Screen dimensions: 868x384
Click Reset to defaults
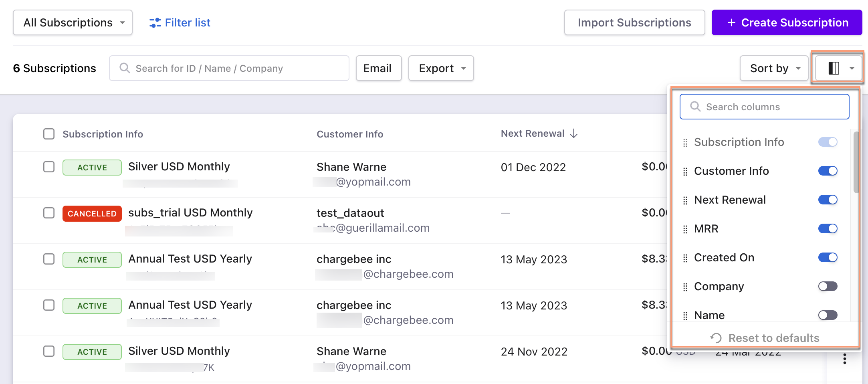click(x=765, y=338)
